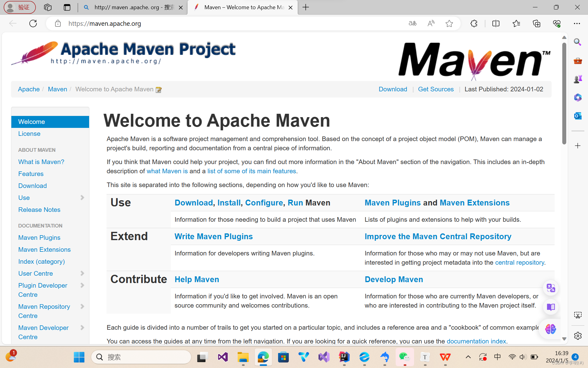Open the Index (category) sidebar link
This screenshot has width=588, height=368.
[41, 262]
